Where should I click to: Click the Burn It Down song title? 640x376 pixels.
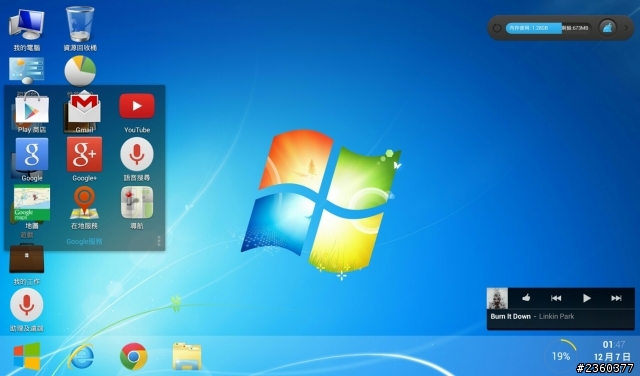click(x=511, y=316)
